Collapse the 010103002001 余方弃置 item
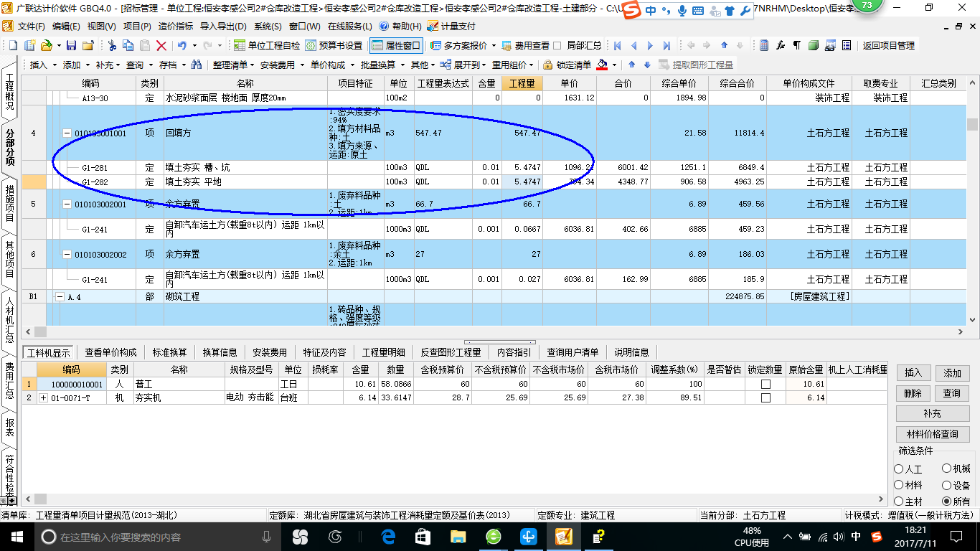This screenshot has height=551, width=980. point(67,204)
